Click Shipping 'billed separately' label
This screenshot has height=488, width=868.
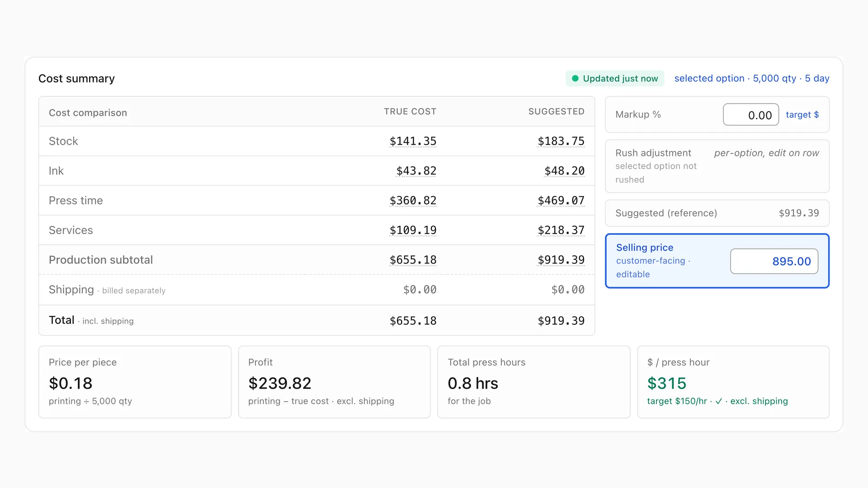click(134, 291)
